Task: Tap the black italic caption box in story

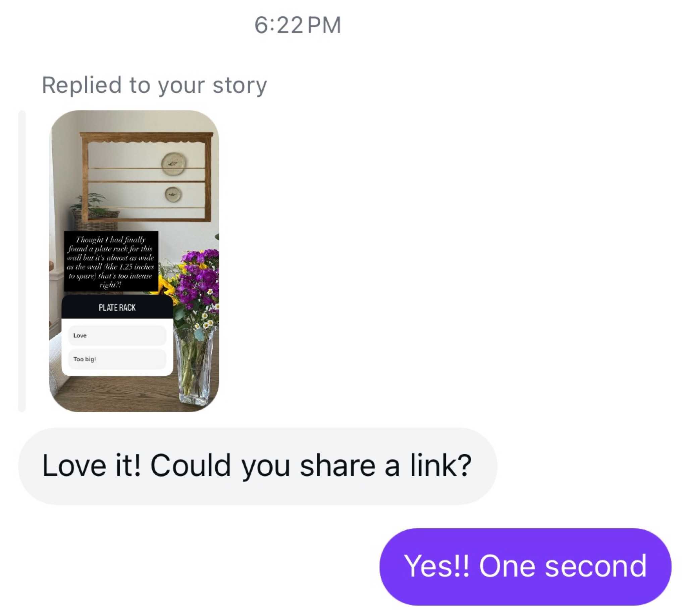Action: pos(111,261)
